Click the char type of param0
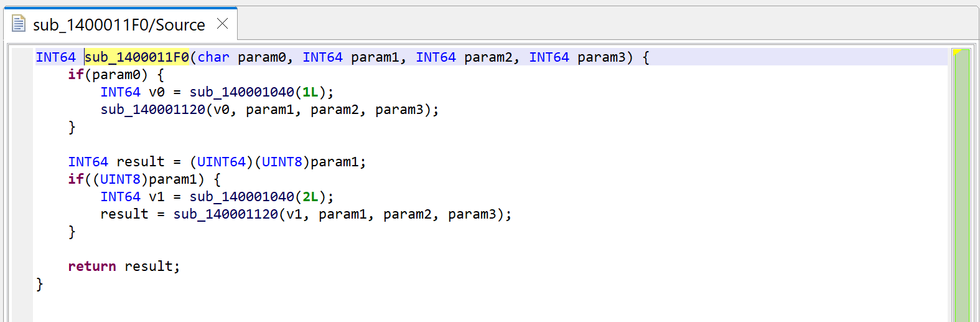The width and height of the screenshot is (980, 322). point(213,57)
